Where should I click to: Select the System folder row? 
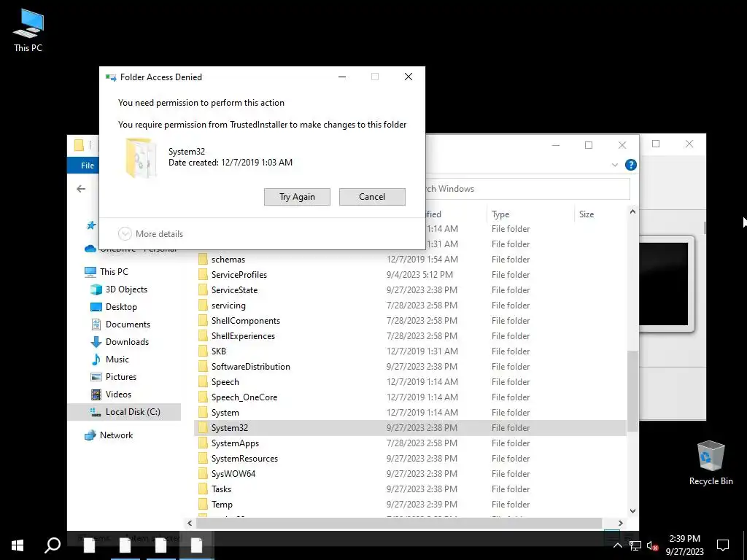pyautogui.click(x=410, y=413)
